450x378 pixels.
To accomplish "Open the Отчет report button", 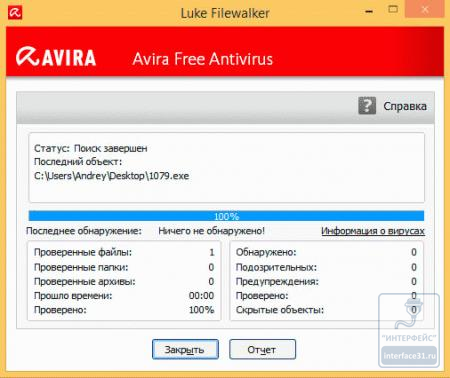I will coord(262,349).
